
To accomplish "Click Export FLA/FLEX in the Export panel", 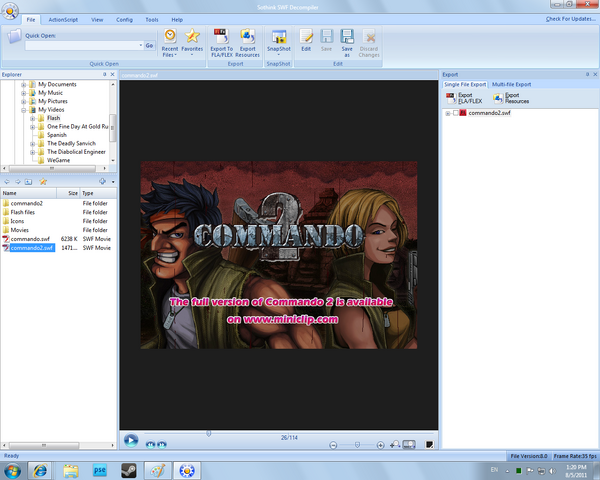I will tap(464, 98).
